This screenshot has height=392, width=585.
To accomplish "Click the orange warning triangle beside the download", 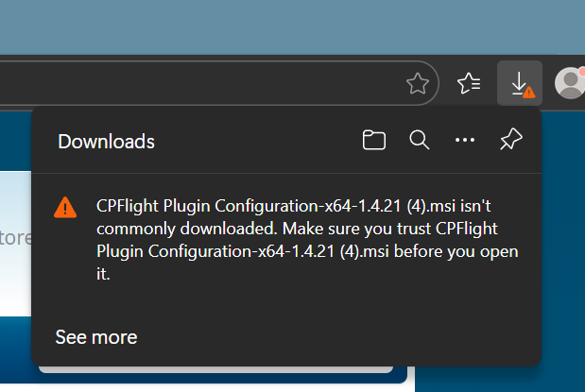I will coord(65,207).
